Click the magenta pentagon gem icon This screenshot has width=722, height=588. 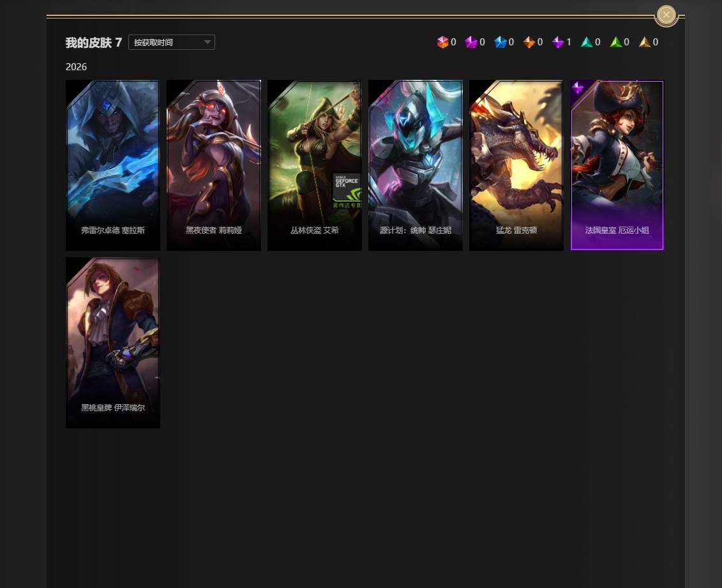[471, 42]
